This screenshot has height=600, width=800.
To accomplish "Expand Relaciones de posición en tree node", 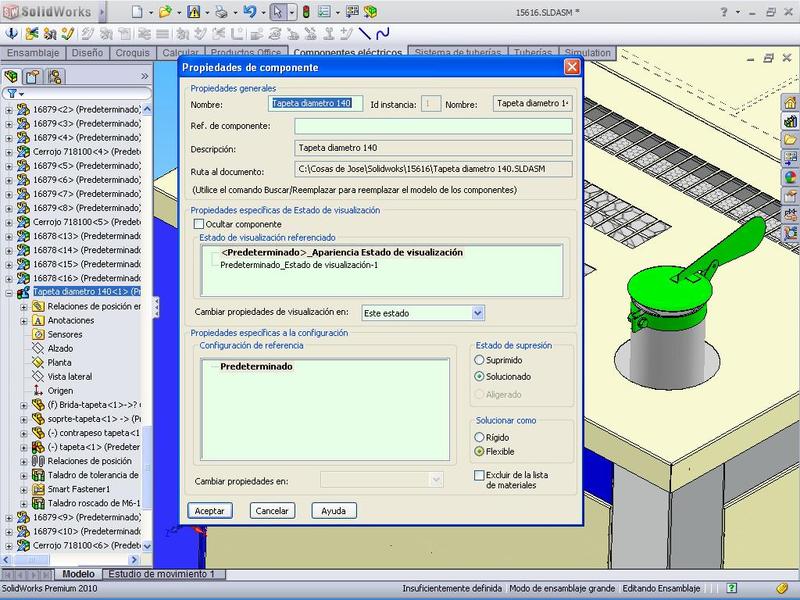I will coord(23,307).
